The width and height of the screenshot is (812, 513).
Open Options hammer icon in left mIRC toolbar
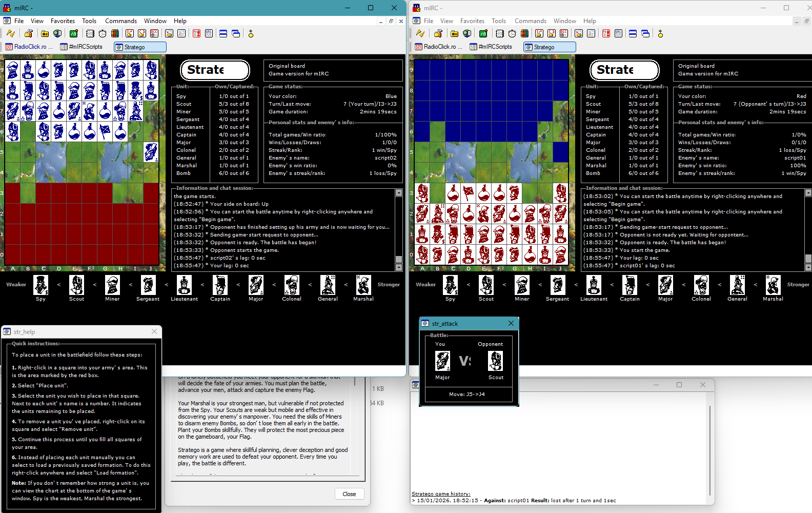pyautogui.click(x=29, y=33)
